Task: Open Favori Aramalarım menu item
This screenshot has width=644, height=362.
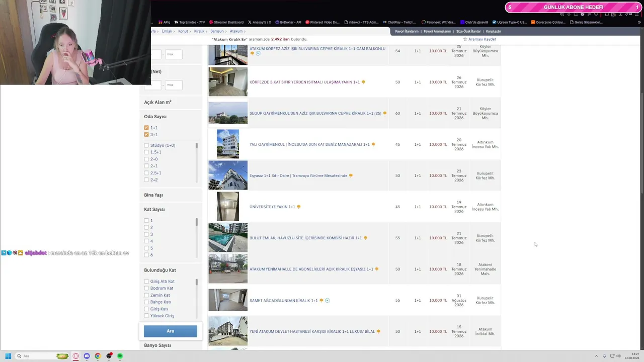Action: click(x=437, y=31)
